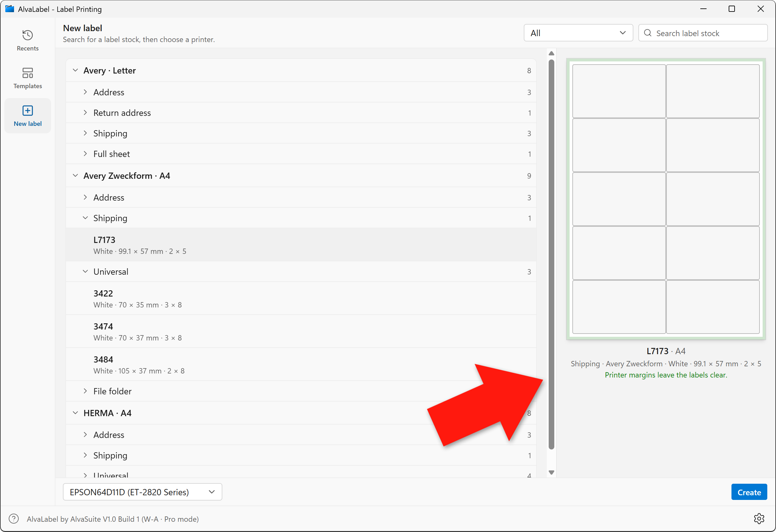Select the 3474 label stock

coord(301,332)
